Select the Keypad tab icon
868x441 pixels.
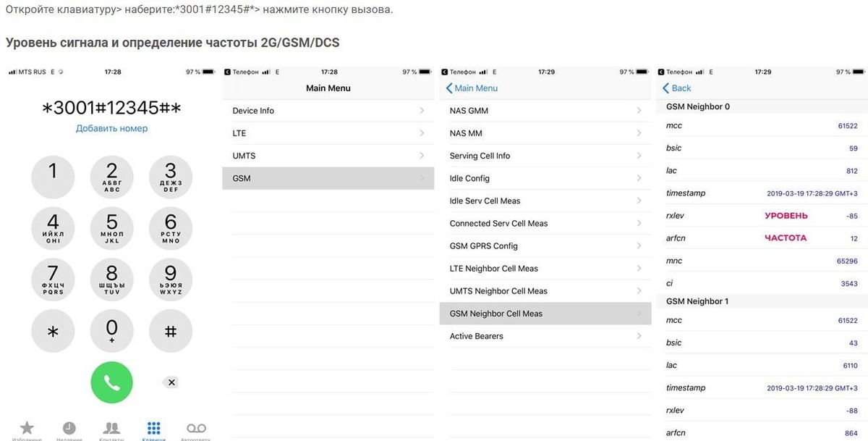[153, 428]
